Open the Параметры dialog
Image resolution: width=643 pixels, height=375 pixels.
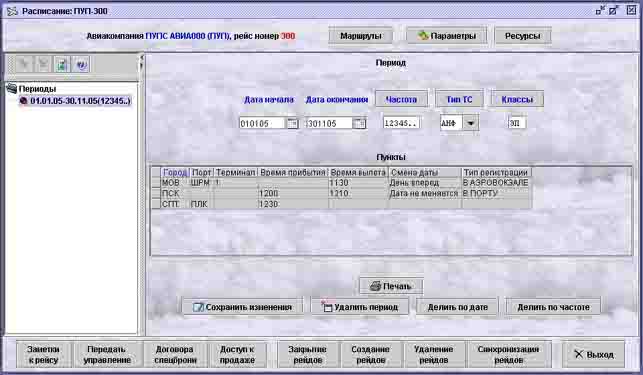[x=447, y=36]
